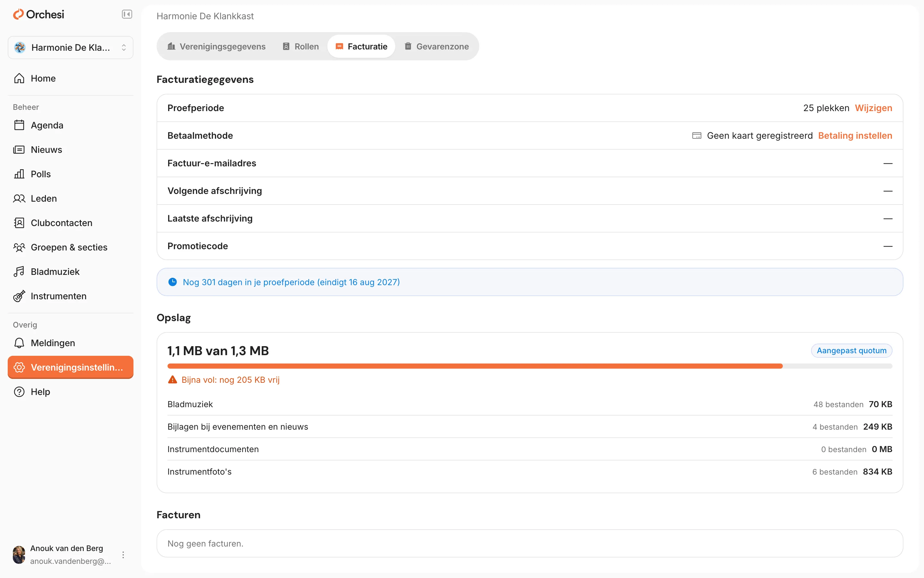
Task: Click the Orchesi logo icon
Action: 18,14
